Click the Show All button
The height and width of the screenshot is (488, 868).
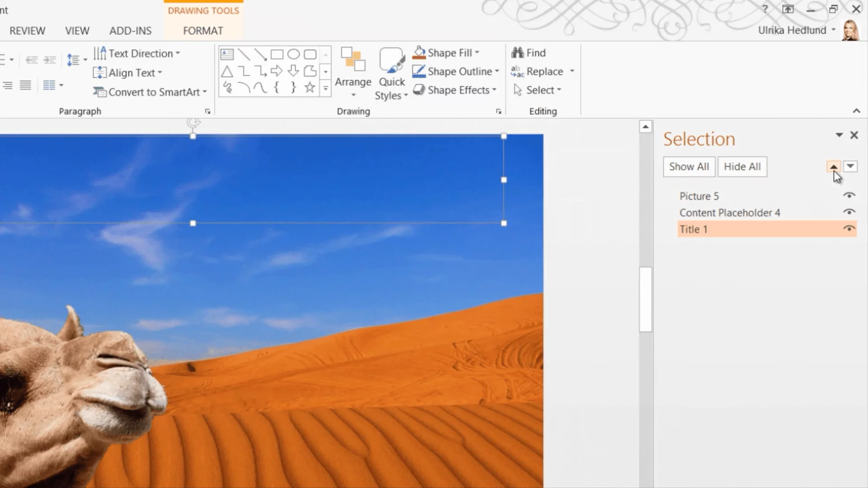[x=689, y=167]
